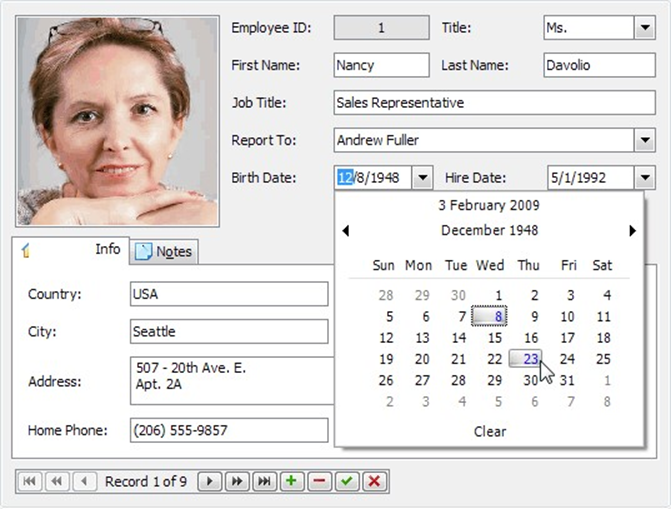671x509 pixels.
Task: Open the Hire Date calendar dropdown
Action: tap(643, 178)
